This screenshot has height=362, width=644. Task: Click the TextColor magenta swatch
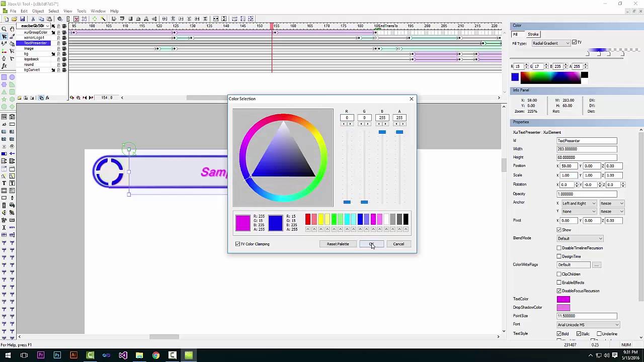point(563,299)
